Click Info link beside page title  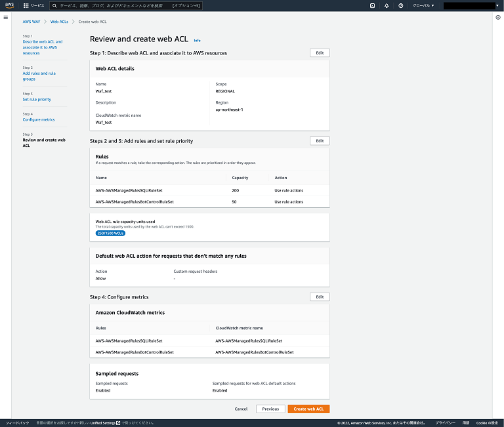coord(197,41)
